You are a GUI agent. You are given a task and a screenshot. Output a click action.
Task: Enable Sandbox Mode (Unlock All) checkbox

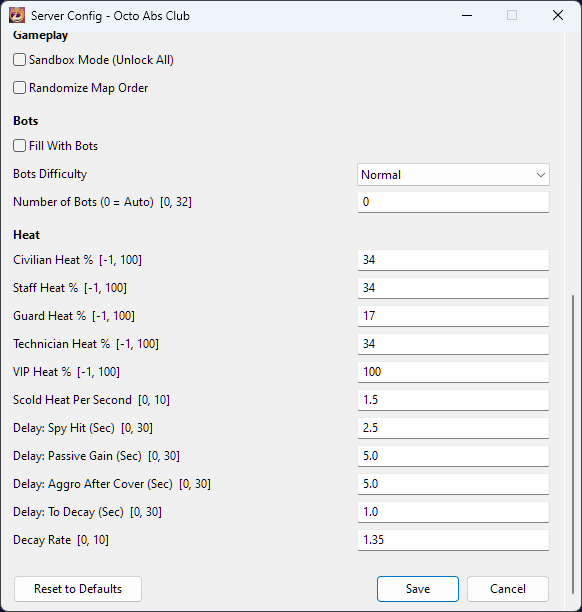(20, 60)
